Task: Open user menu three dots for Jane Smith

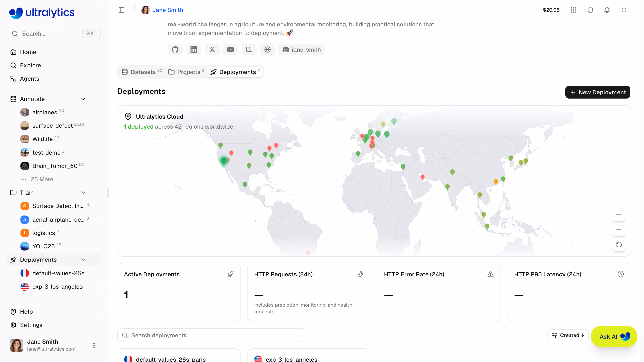Action: pos(94,345)
